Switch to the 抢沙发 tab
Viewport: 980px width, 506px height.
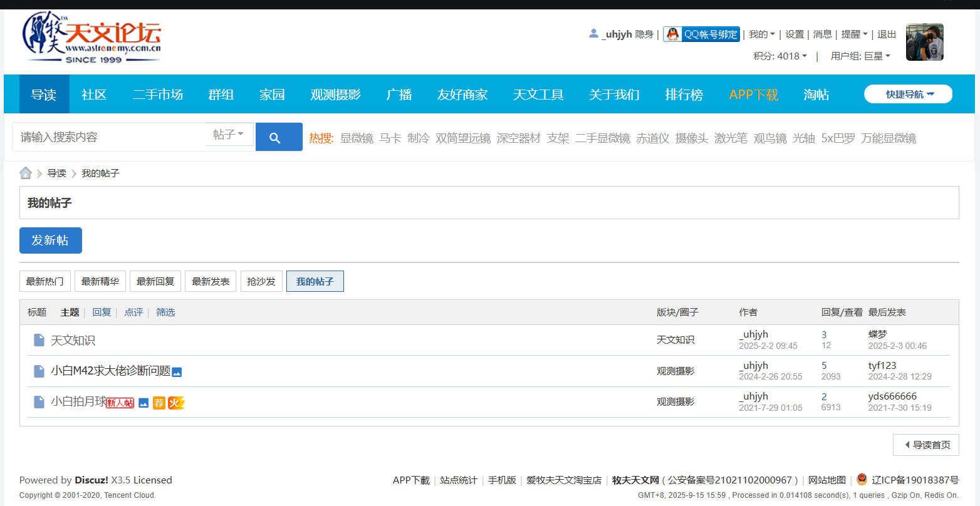261,281
